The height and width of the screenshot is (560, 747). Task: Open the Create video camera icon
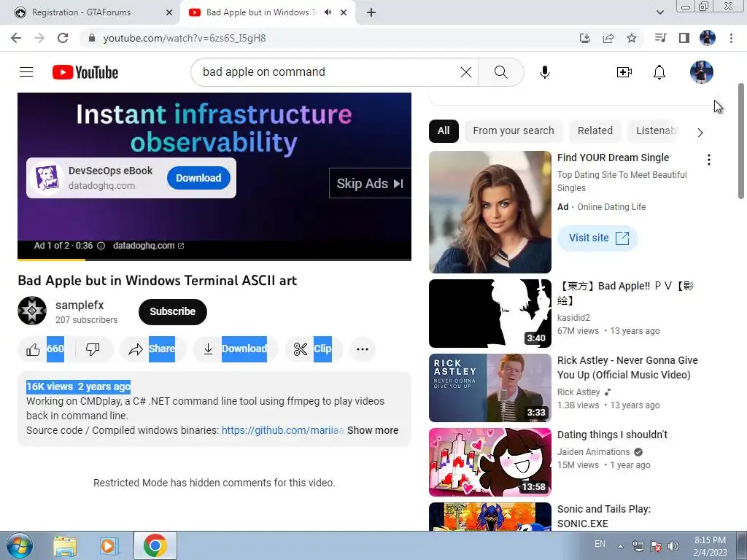(x=624, y=72)
